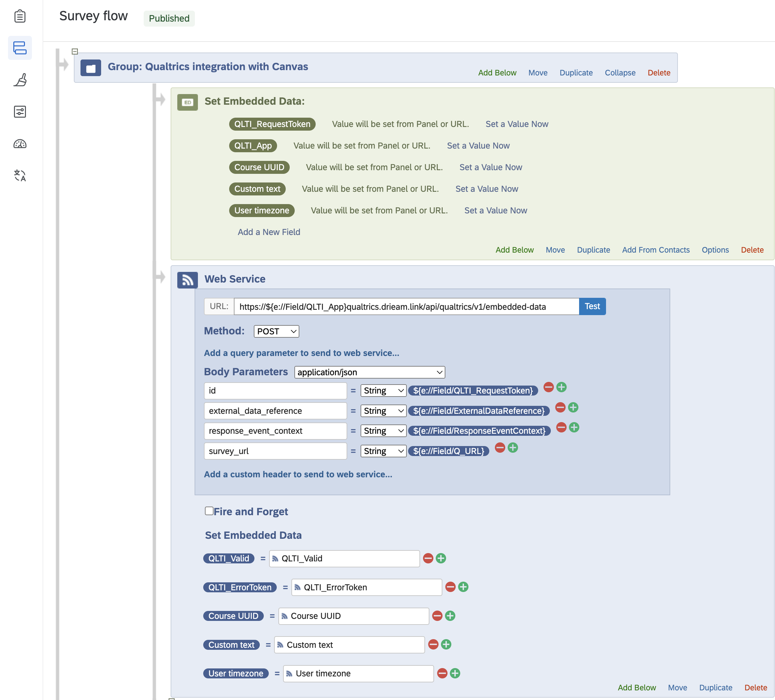Click Add a New Field
Screen dimensions: 775x700
point(269,232)
